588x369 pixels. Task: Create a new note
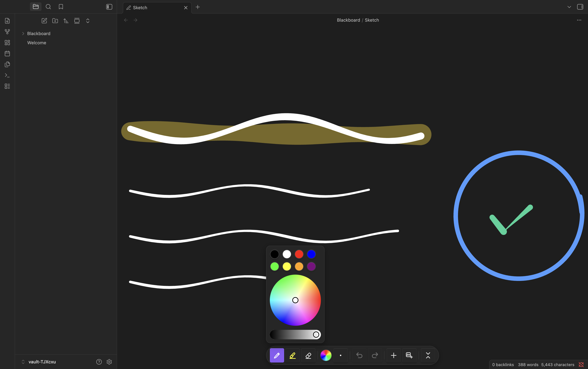click(x=44, y=21)
